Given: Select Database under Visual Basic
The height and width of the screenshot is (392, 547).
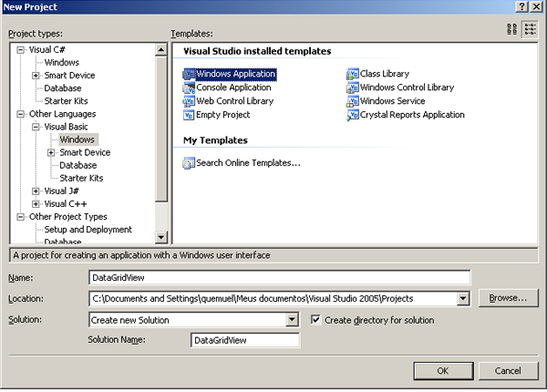Looking at the screenshot, I should (78, 165).
